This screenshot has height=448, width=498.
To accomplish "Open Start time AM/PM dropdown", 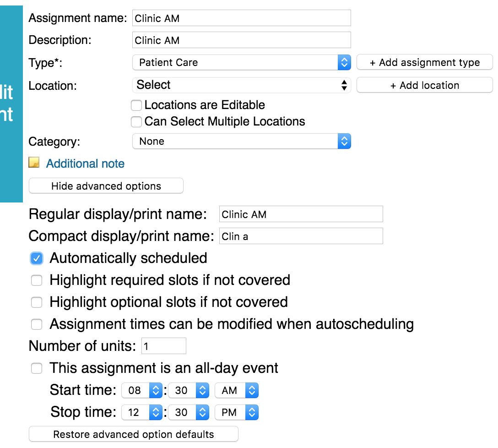I will (x=237, y=390).
